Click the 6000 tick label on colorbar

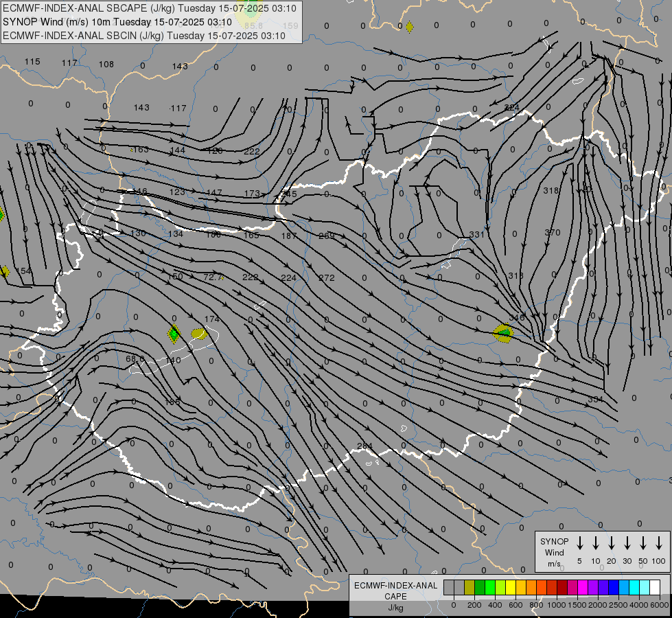click(660, 605)
